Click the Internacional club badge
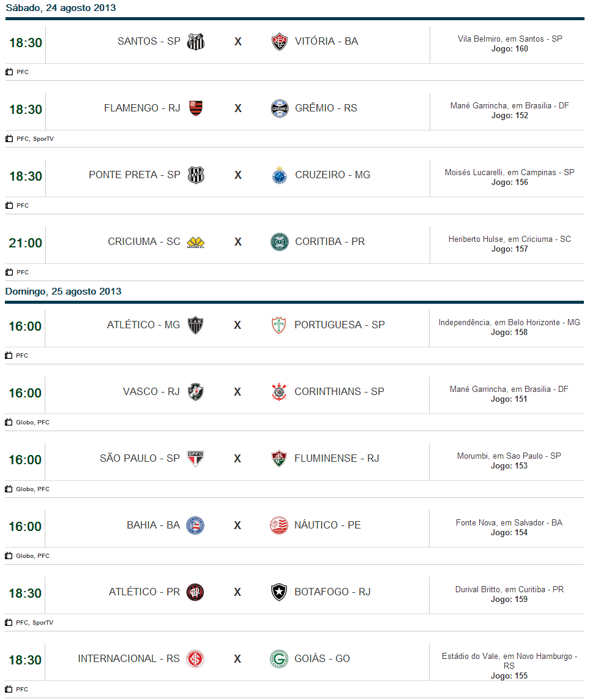590x700 pixels. 195,659
